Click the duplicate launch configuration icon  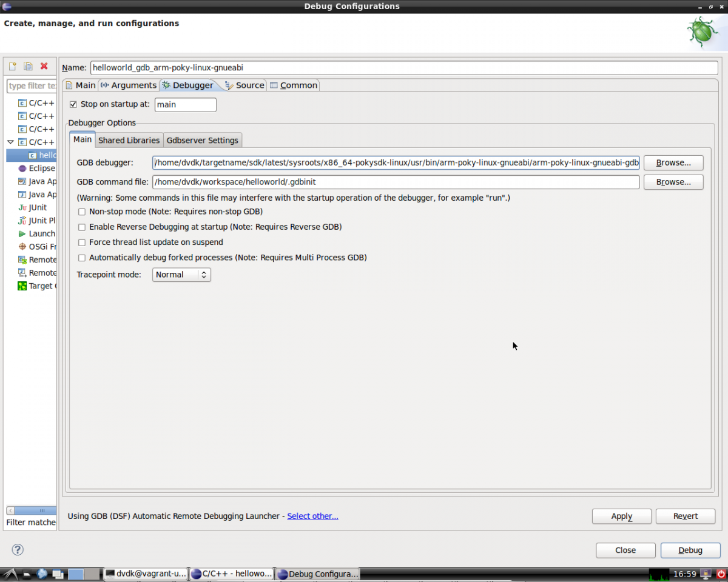[x=28, y=66]
